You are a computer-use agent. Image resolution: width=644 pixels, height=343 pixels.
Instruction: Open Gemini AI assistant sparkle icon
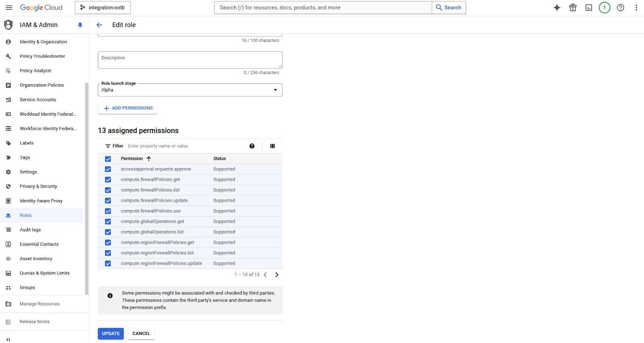pyautogui.click(x=557, y=8)
